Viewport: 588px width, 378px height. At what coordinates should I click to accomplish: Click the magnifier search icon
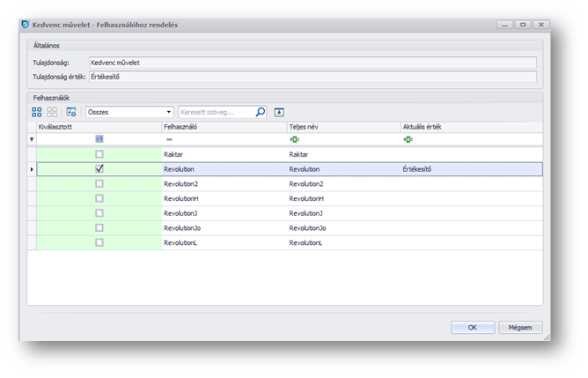[x=260, y=113]
